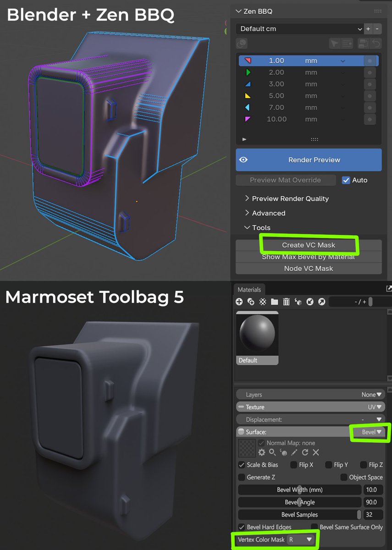Screen dimensions: 392x550
Task: Click the Zen BBQ undo arrow icon
Action: [x=376, y=44]
